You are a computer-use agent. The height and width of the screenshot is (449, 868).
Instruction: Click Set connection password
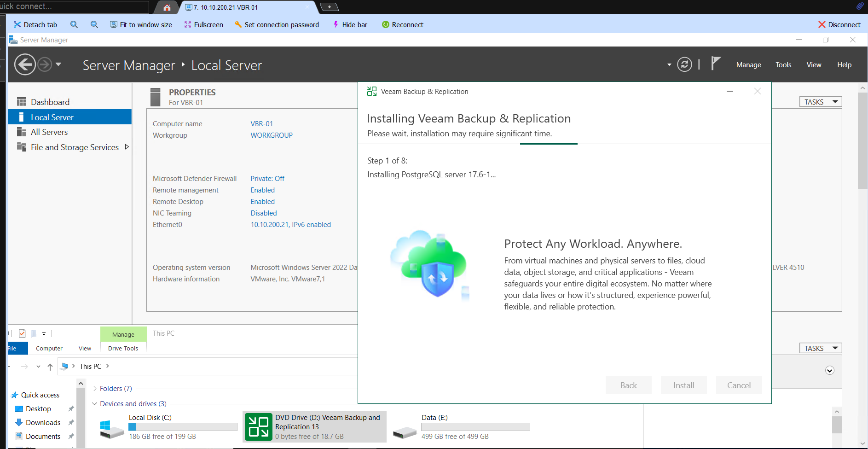(x=277, y=24)
